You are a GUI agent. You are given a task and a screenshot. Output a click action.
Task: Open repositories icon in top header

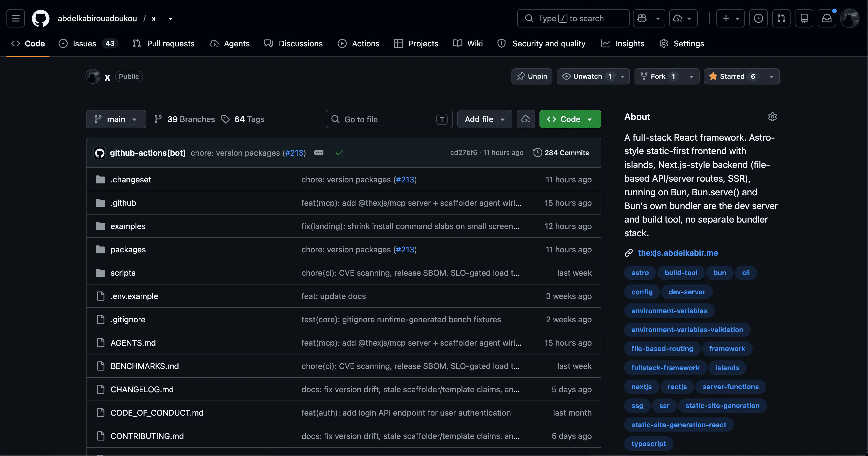coord(804,18)
